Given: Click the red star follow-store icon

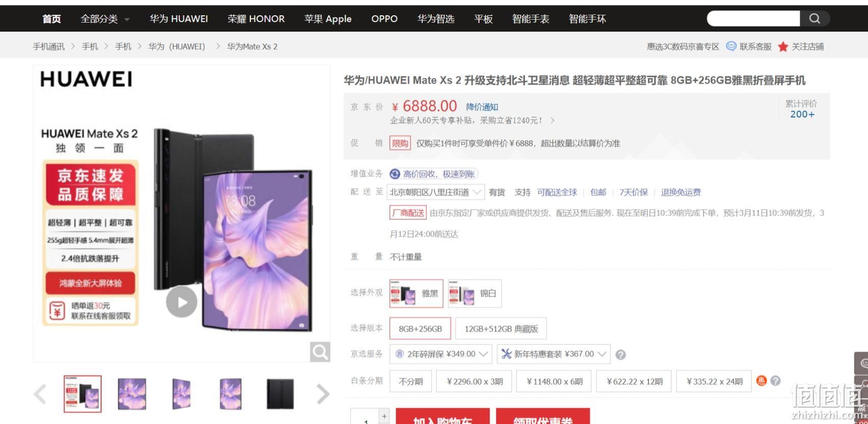Looking at the screenshot, I should coord(783,47).
